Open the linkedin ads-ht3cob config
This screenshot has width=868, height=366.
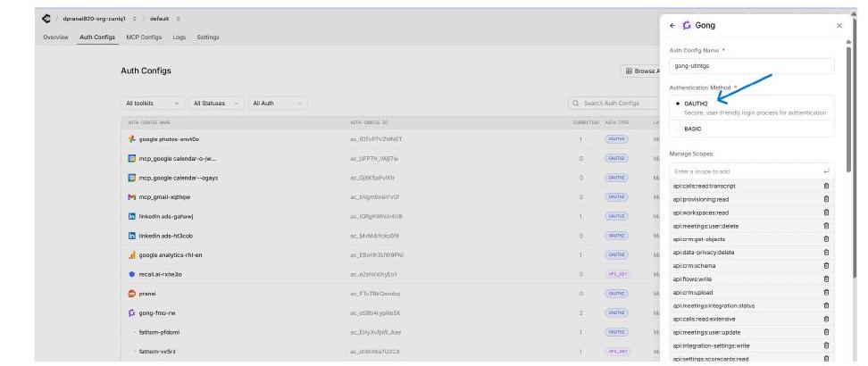(x=165, y=236)
